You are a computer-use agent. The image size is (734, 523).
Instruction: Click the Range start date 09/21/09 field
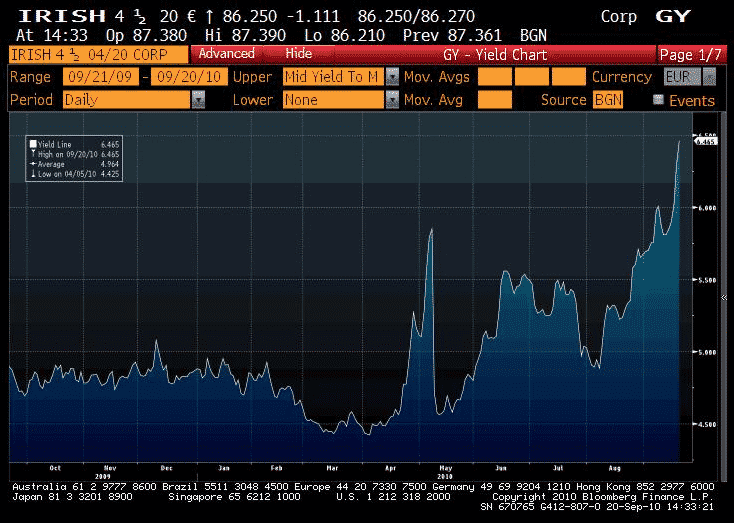tap(102, 77)
